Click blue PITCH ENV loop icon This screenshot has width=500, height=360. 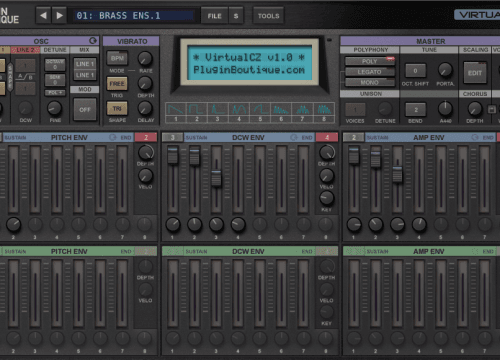click(113, 137)
